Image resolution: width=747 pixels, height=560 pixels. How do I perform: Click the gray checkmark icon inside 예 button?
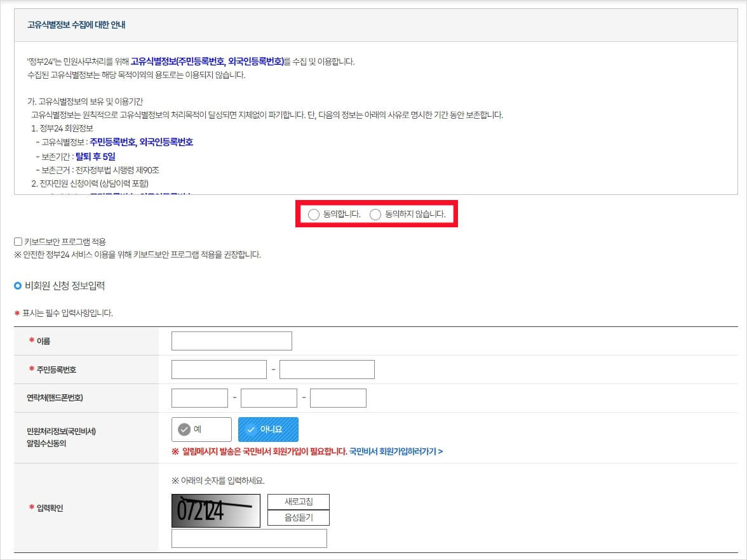[185, 429]
